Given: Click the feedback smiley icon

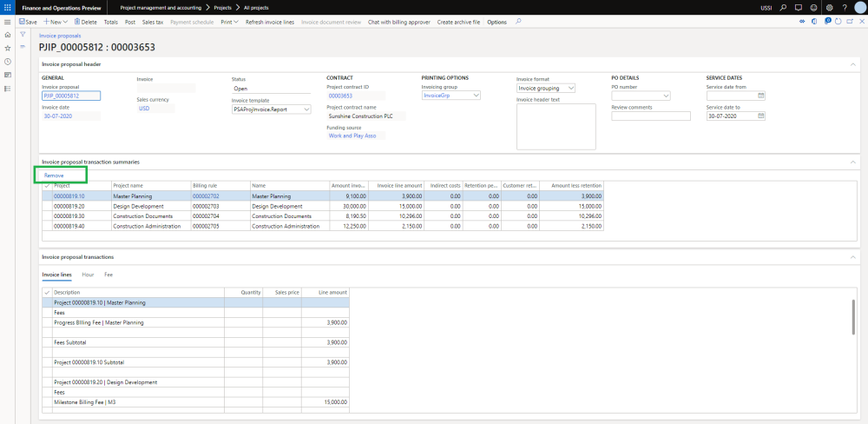Looking at the screenshot, I should click(x=813, y=7).
